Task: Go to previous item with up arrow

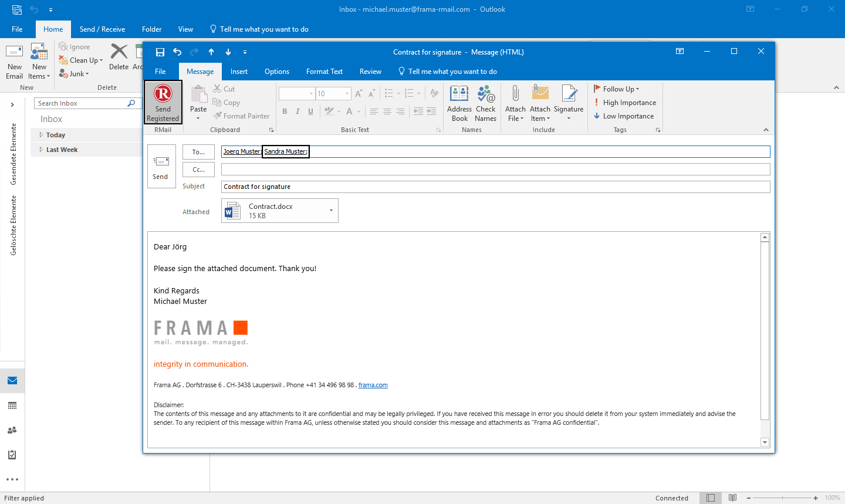Action: click(x=211, y=52)
